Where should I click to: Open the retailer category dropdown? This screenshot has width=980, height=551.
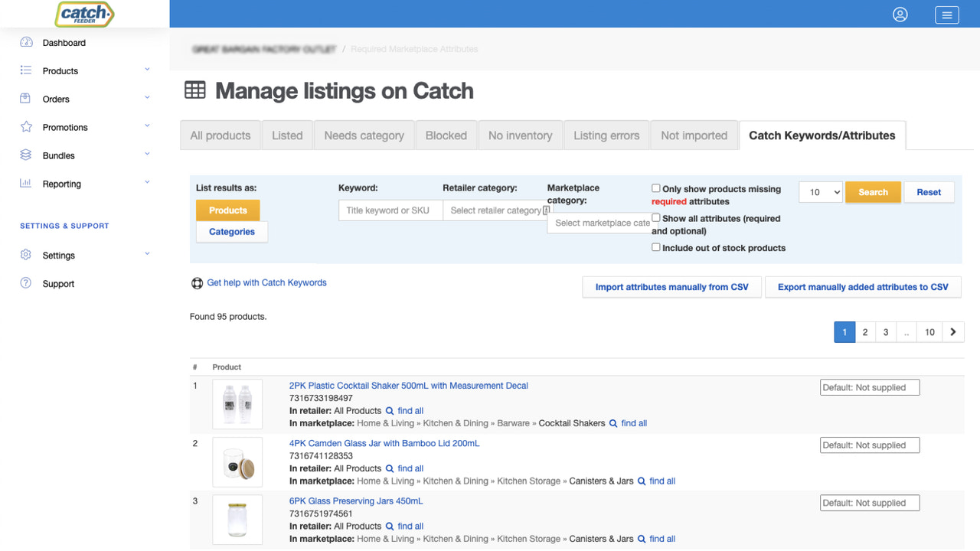coord(496,210)
